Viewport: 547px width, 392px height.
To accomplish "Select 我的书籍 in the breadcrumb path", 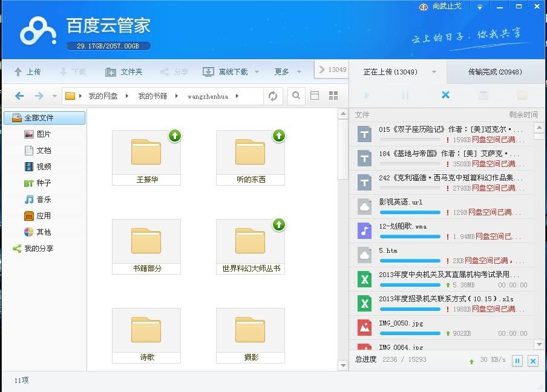I will click(152, 96).
